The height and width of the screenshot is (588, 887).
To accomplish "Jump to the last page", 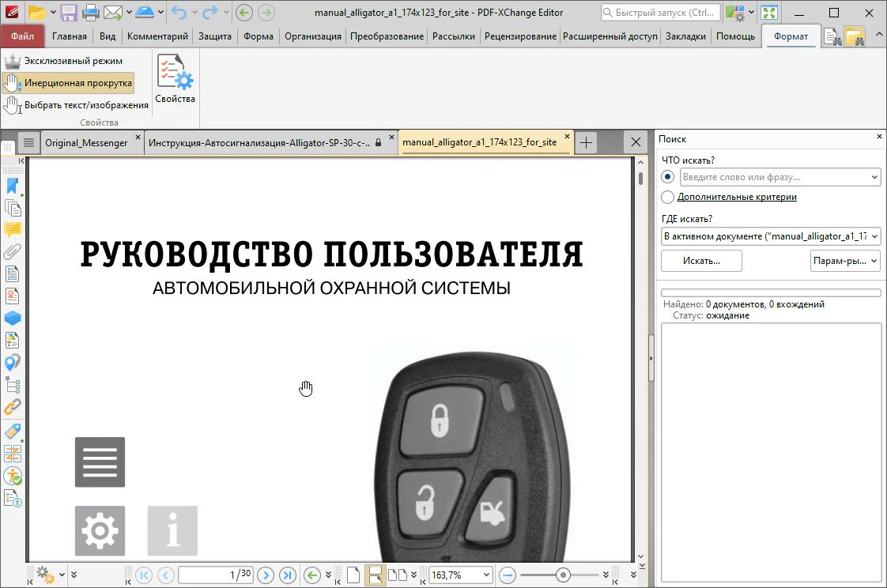I will [x=288, y=575].
